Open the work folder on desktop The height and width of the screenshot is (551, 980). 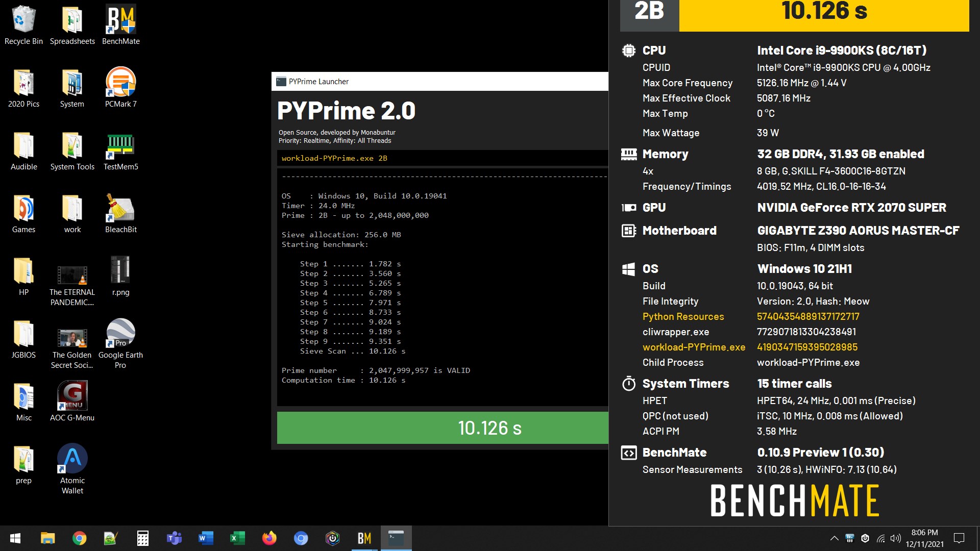click(x=72, y=214)
